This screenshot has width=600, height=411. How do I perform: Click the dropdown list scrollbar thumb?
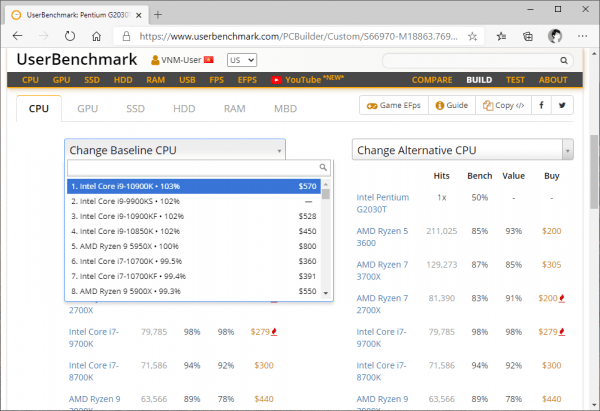[326, 194]
